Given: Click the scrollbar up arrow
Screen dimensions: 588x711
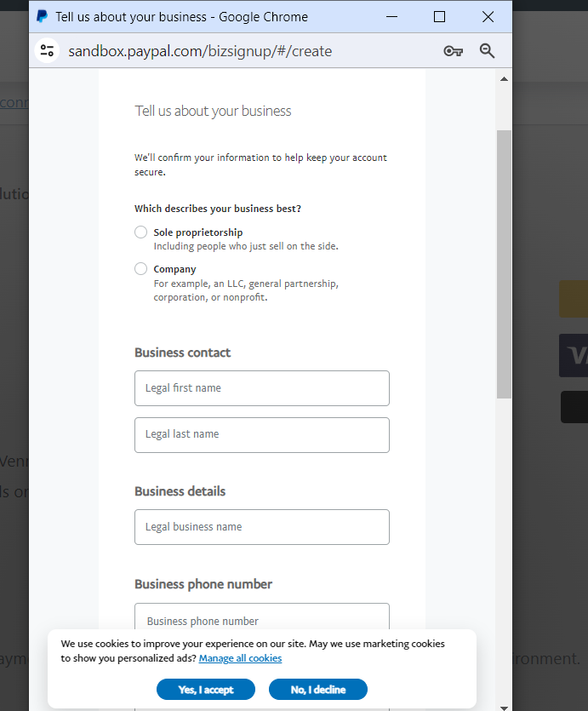Looking at the screenshot, I should (x=504, y=79).
